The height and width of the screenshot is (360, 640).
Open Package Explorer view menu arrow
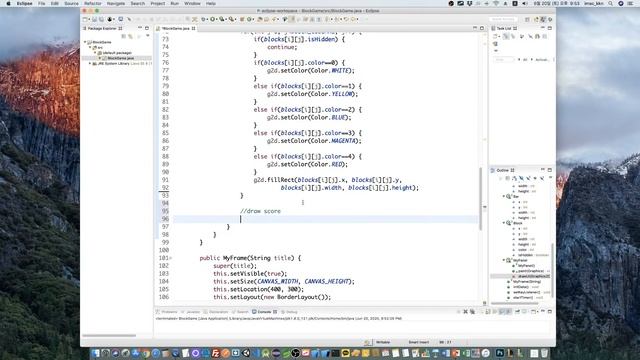tap(147, 36)
